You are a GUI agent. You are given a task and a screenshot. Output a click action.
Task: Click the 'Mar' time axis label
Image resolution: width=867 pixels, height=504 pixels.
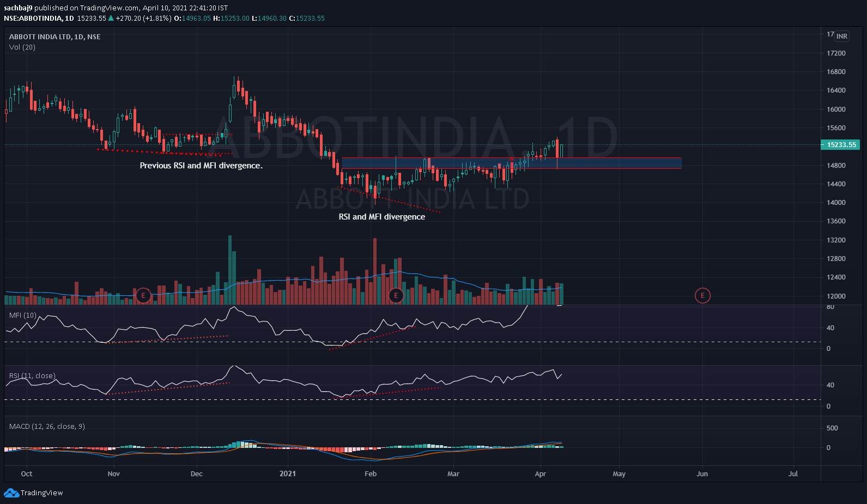coord(453,473)
